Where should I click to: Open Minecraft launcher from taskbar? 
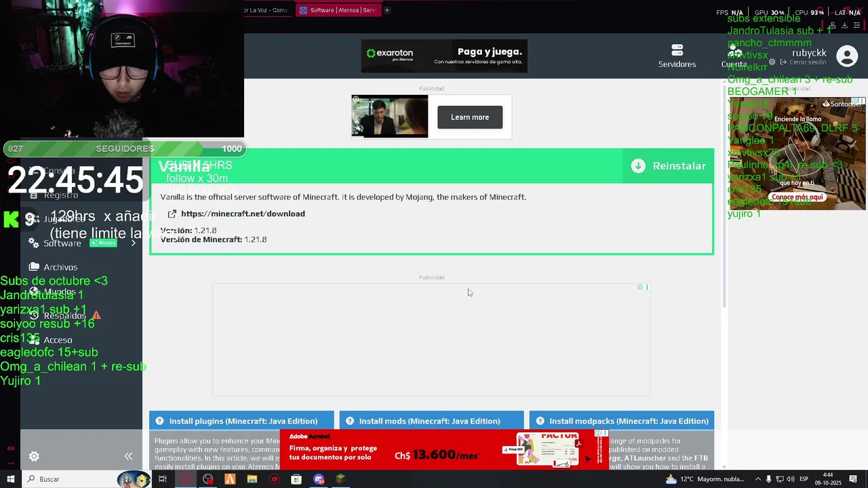(341, 479)
